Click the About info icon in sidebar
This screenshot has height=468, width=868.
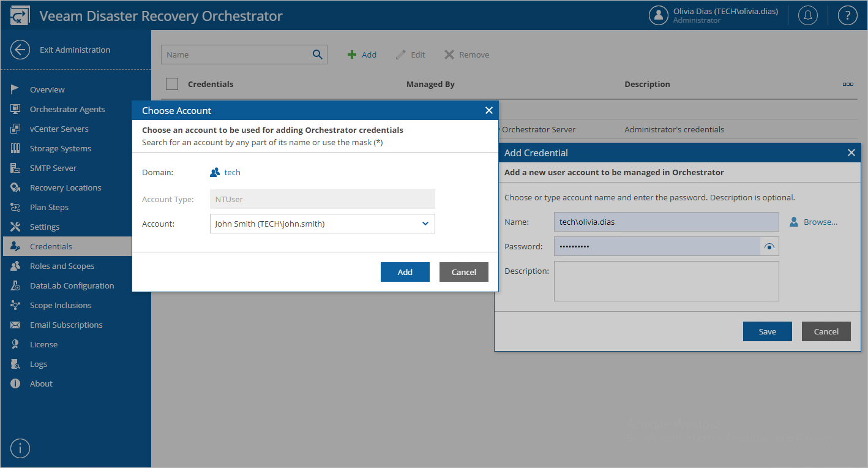16,383
